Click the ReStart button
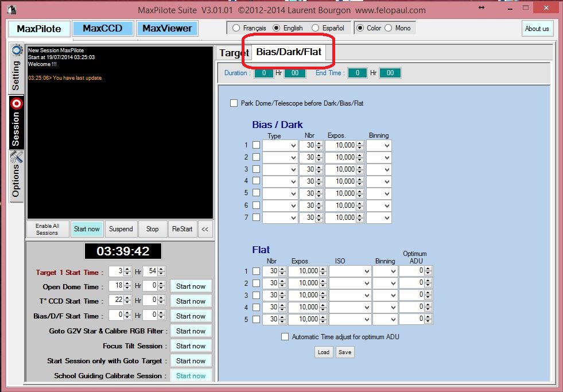563x392 pixels. tap(182, 229)
